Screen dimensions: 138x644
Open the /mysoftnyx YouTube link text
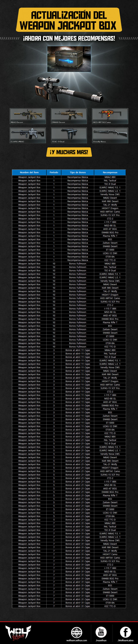pos(101,640)
